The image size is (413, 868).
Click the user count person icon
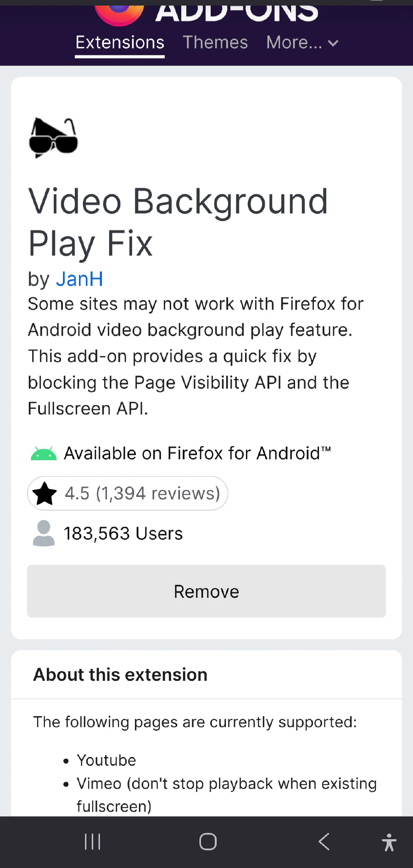[x=43, y=533]
